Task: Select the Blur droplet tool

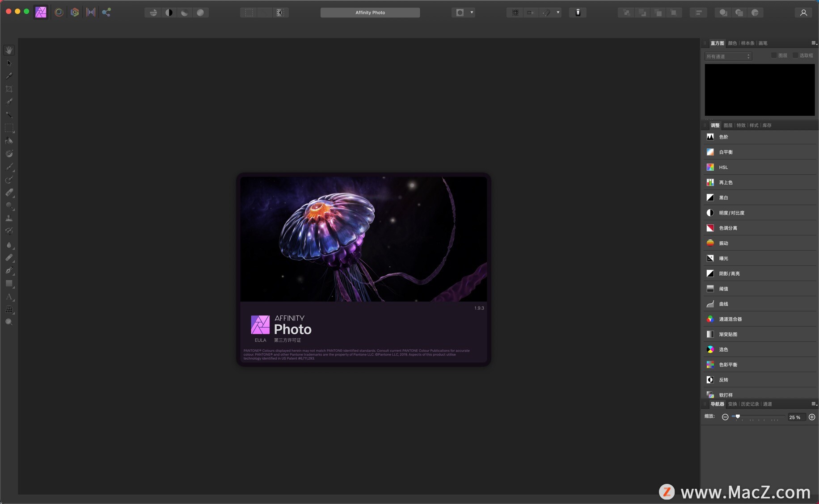Action: [9, 244]
